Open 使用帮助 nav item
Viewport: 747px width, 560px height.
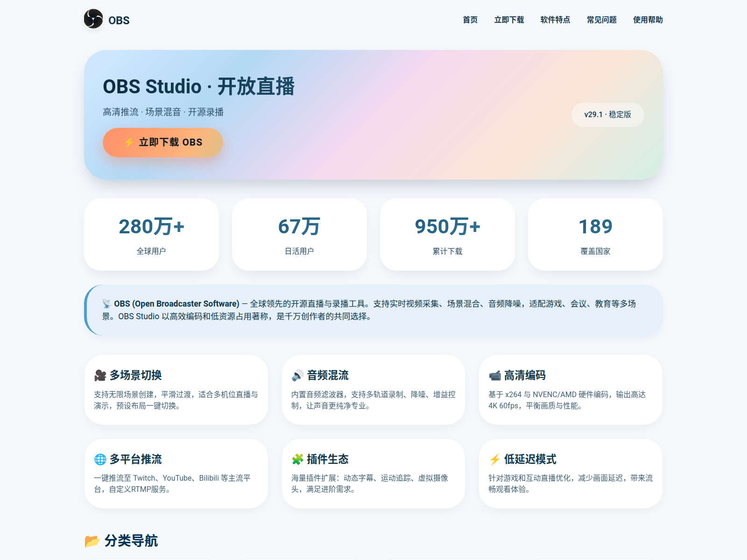(648, 20)
